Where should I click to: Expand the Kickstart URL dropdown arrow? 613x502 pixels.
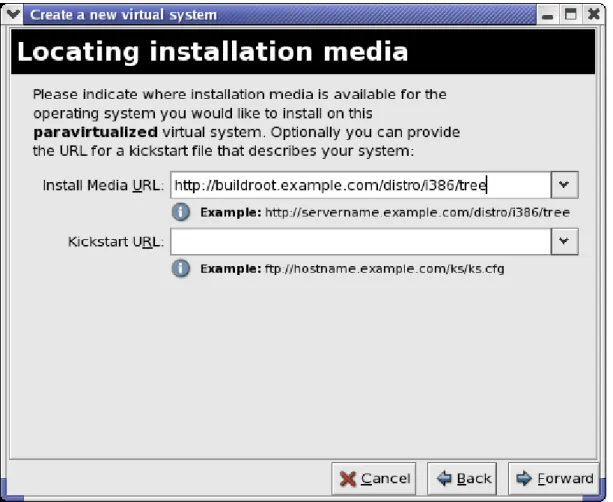click(x=565, y=242)
